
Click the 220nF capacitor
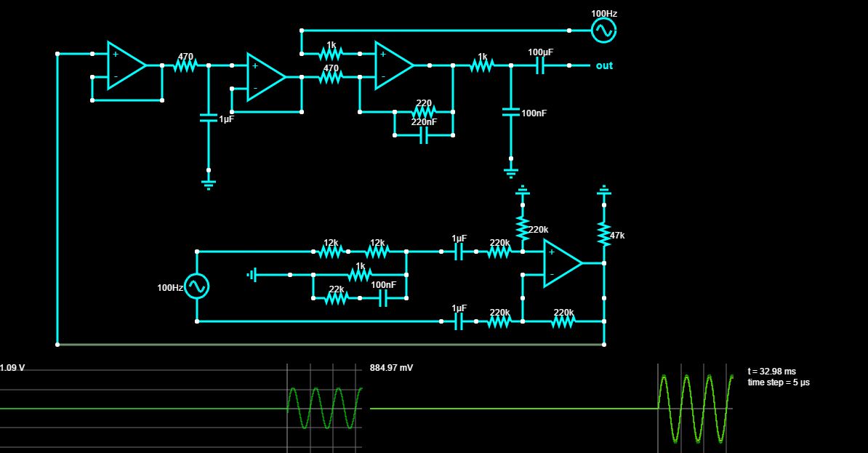(x=424, y=135)
